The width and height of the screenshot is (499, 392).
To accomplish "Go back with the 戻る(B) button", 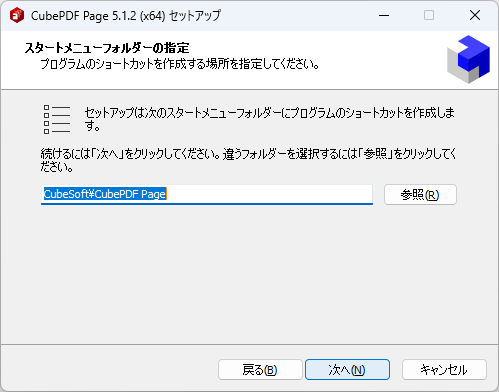I will coord(260,370).
